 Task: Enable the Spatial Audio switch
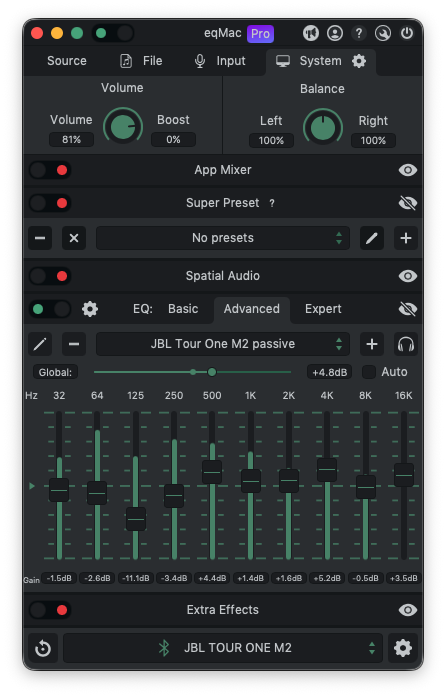coord(50,276)
